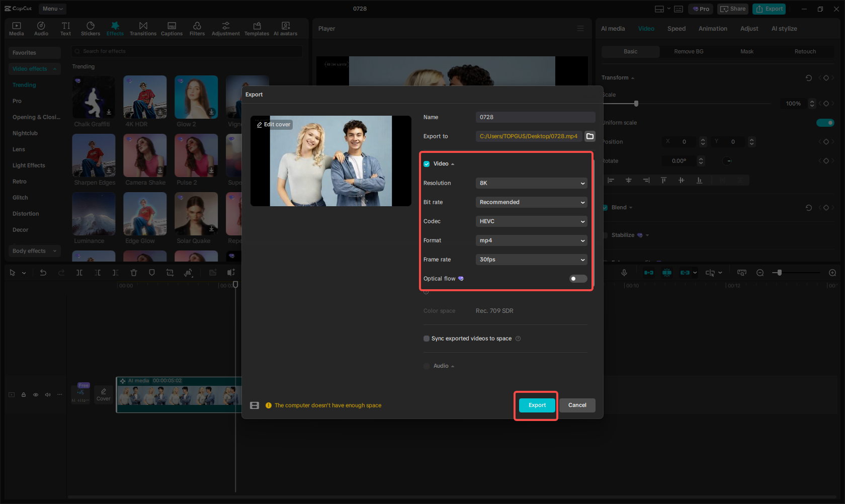This screenshot has width=845, height=504.
Task: Cancel the export dialog
Action: coord(577,405)
